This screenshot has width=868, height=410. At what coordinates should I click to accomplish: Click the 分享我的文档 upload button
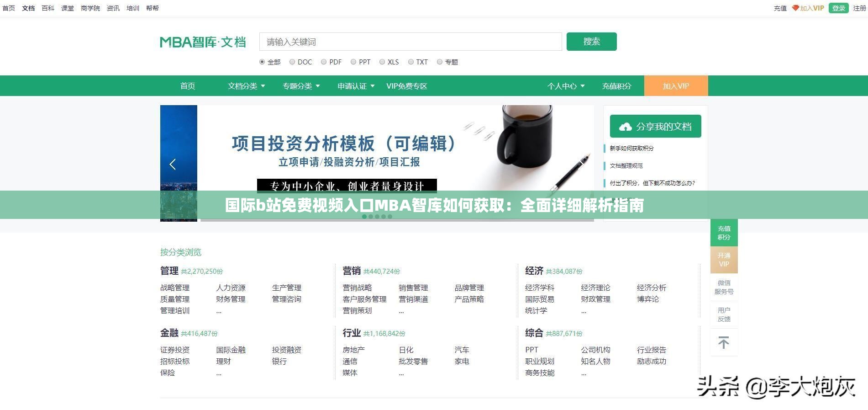tap(656, 127)
